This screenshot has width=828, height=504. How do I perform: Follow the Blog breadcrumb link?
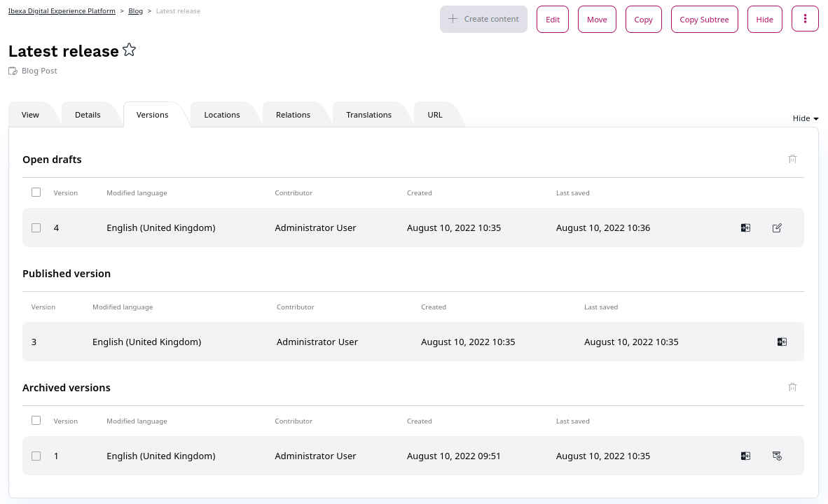(135, 11)
